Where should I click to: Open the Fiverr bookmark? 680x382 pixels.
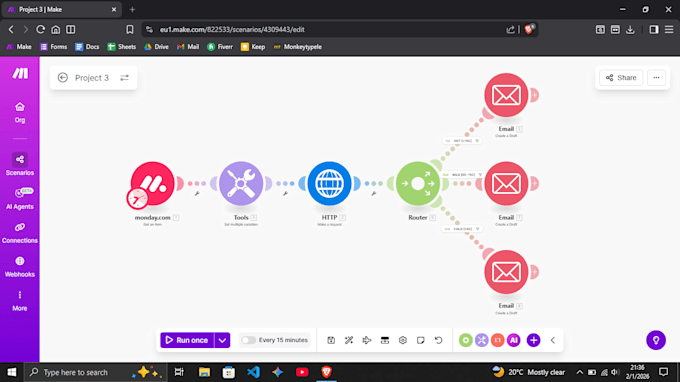[x=220, y=47]
